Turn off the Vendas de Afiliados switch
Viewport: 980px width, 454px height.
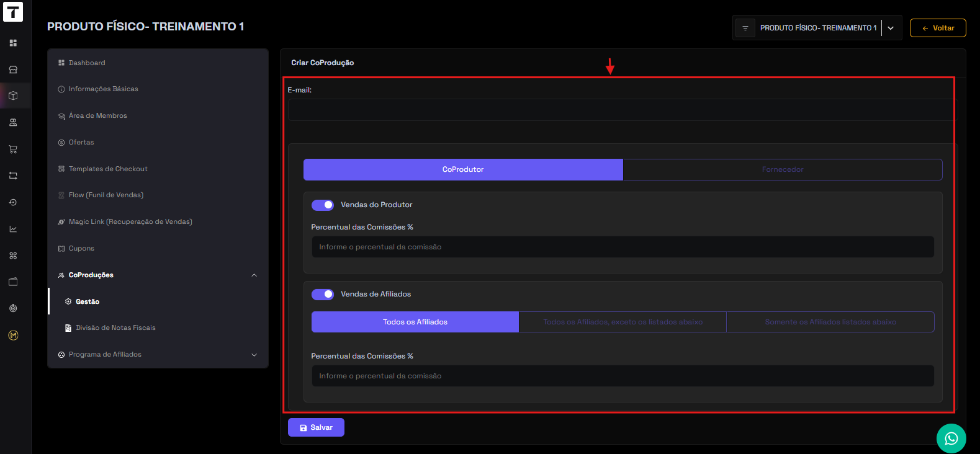323,294
